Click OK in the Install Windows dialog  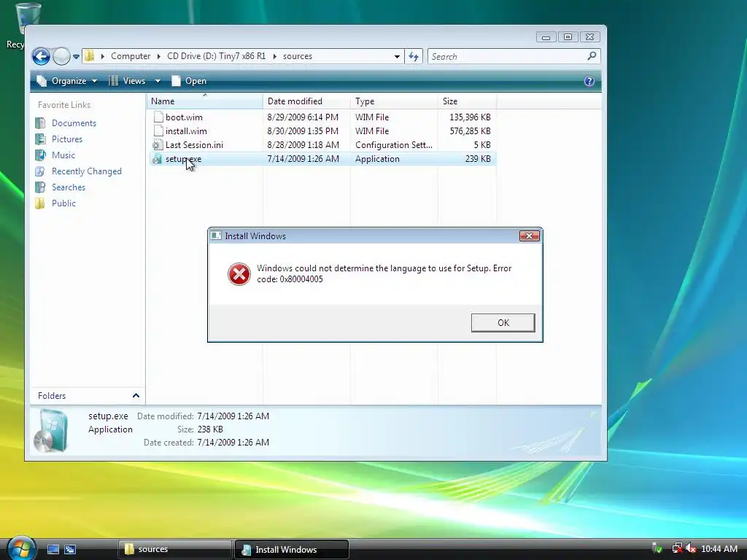pyautogui.click(x=503, y=323)
